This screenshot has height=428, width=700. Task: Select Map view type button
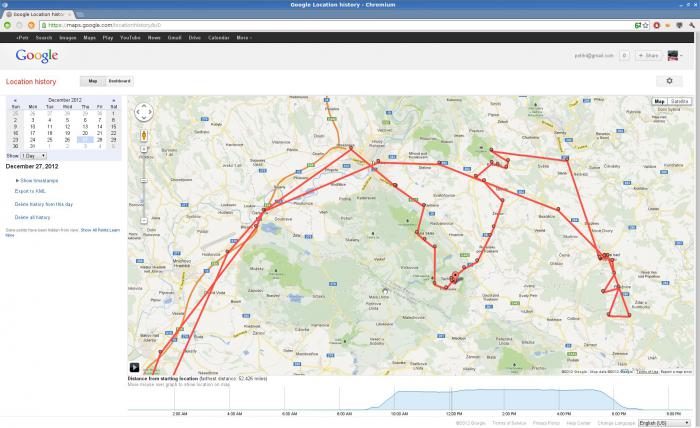[x=659, y=101]
